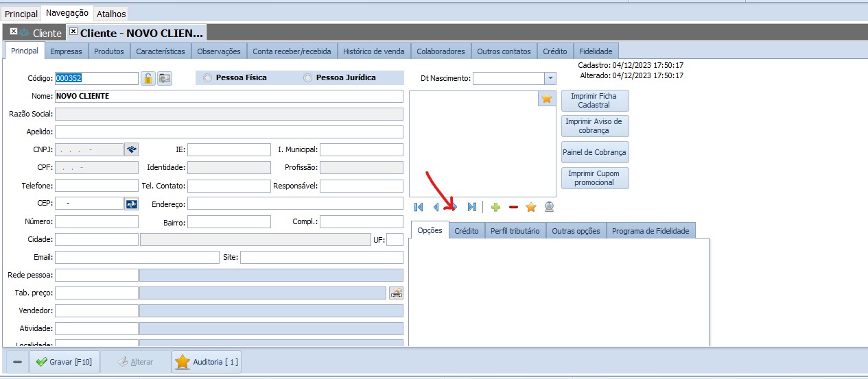Click the Tab. preço search icon
868x379 pixels.
pyautogui.click(x=396, y=293)
